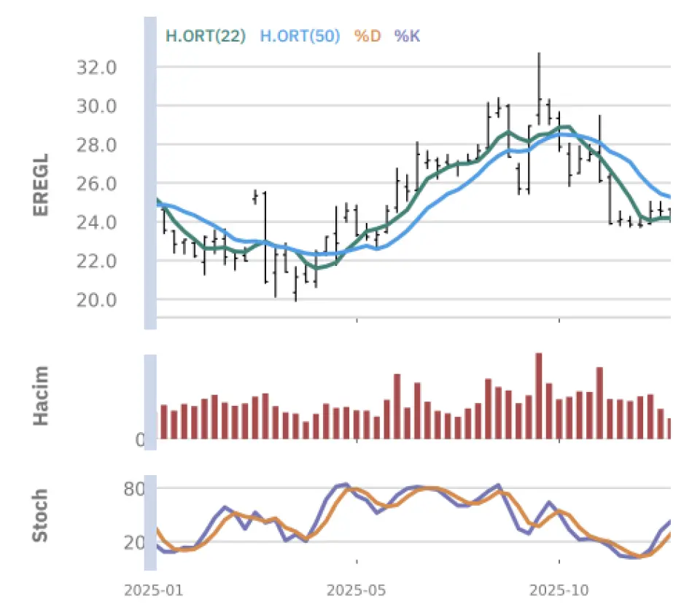Click the H.ORT(22) legend label
This screenshot has height=615, width=700.
(206, 35)
